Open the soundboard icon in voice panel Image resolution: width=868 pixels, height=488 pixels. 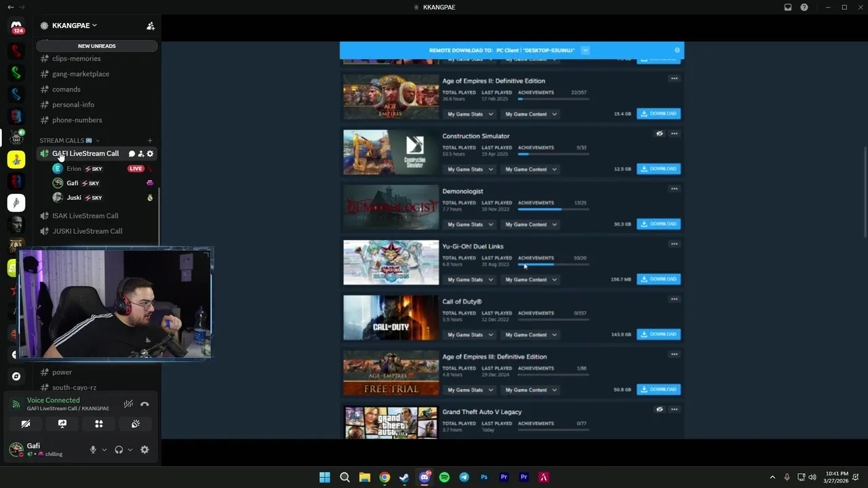[136, 424]
